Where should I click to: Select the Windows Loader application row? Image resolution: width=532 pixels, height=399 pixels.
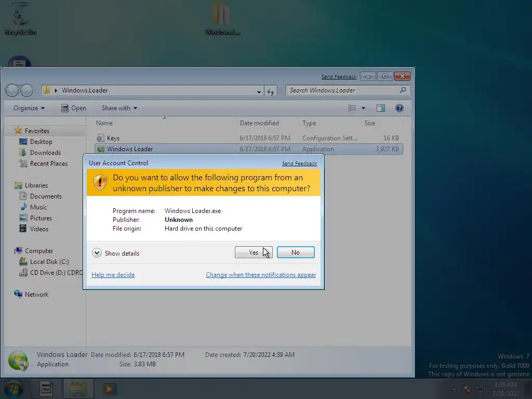[248, 149]
